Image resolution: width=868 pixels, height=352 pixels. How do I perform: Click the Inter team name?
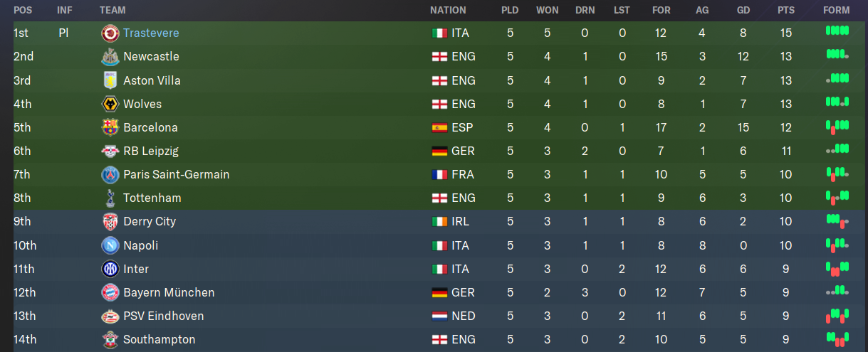[x=136, y=269]
